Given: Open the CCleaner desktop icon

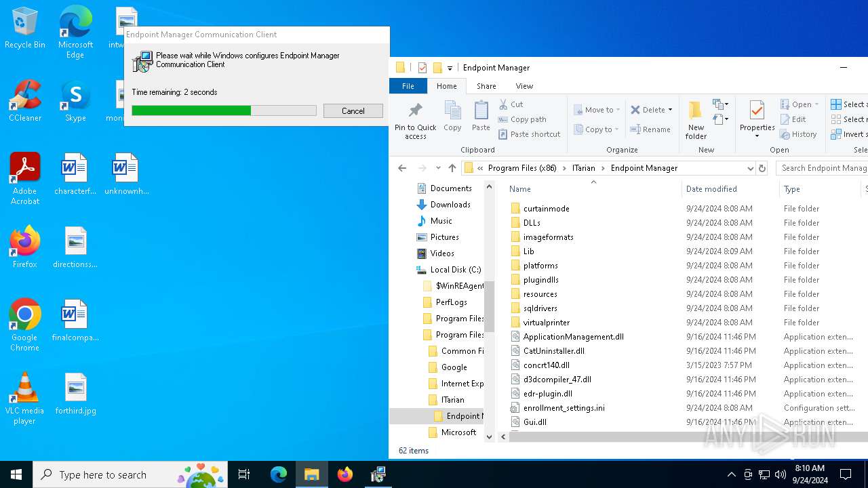Looking at the screenshot, I should (x=25, y=102).
